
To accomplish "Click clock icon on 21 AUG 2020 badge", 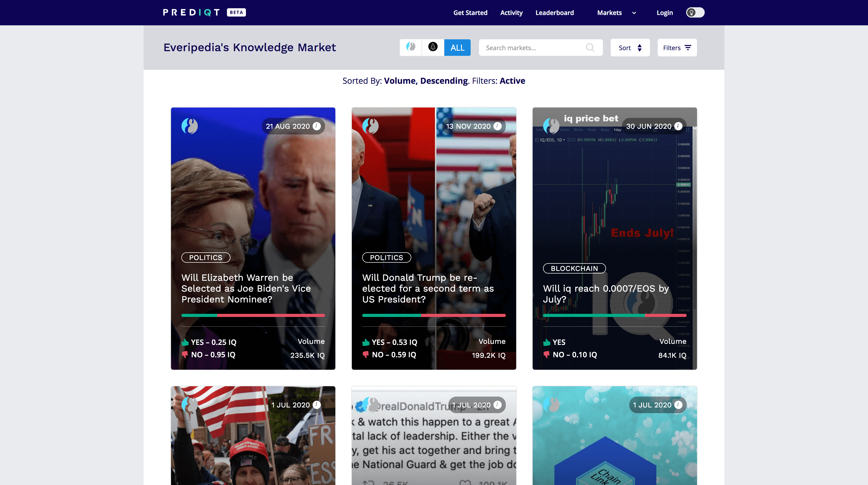I will coord(316,126).
